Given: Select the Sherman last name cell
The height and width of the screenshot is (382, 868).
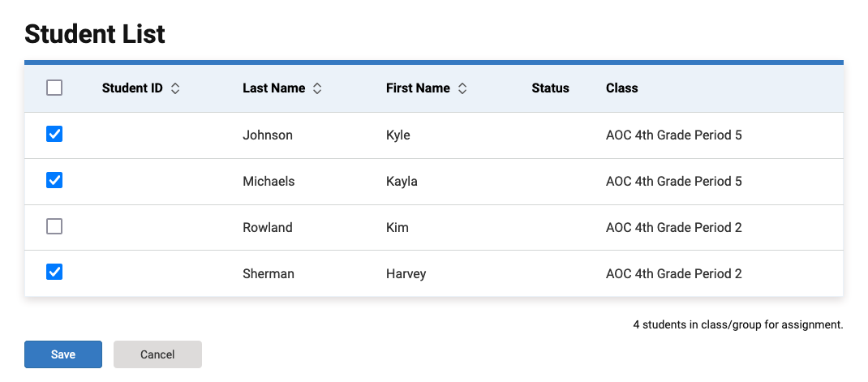Looking at the screenshot, I should click(269, 273).
